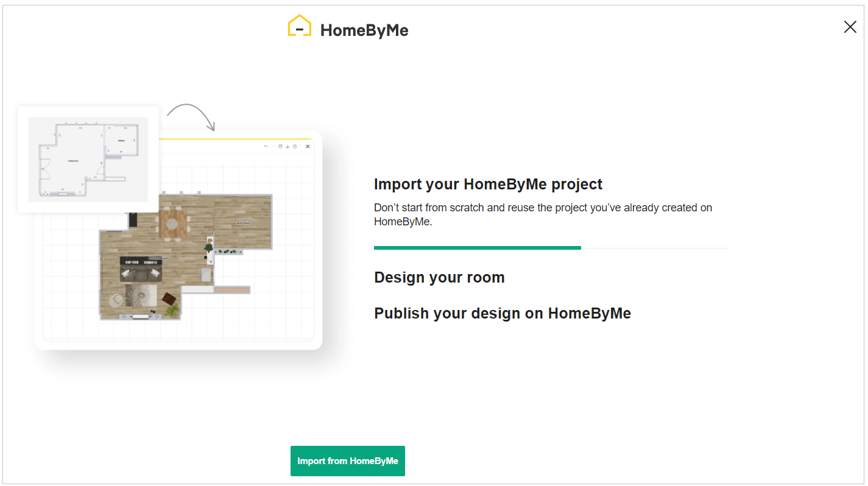Click the download icon in the planner toolbar
The image size is (868, 486).
[288, 146]
